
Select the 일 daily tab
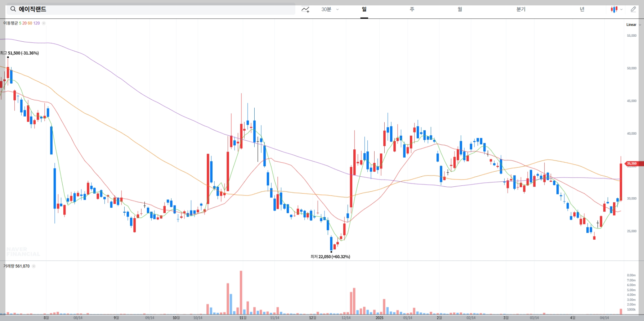pos(364,9)
